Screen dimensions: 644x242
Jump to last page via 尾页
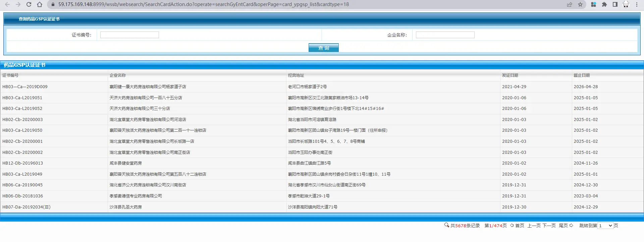coord(563,226)
